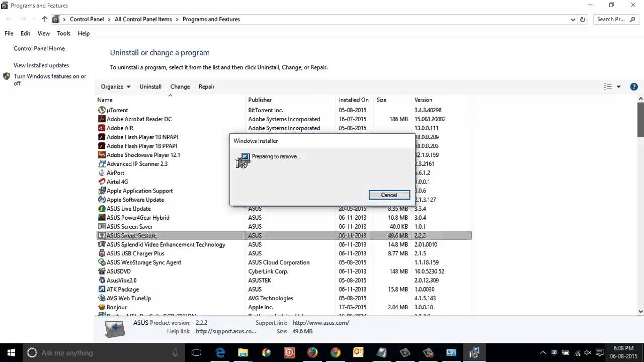644x362 pixels.
Task: Open Firefox from the taskbar
Action: tap(312, 352)
